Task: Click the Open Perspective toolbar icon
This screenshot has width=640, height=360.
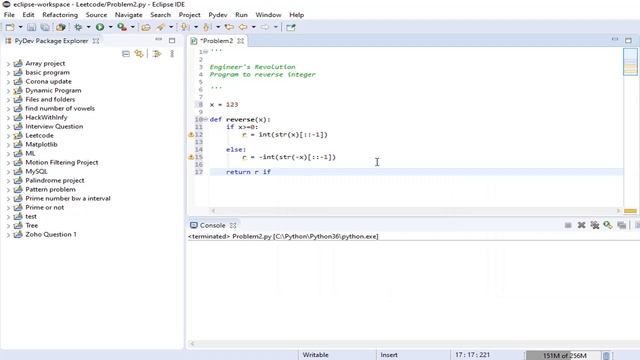Action: 291,27
